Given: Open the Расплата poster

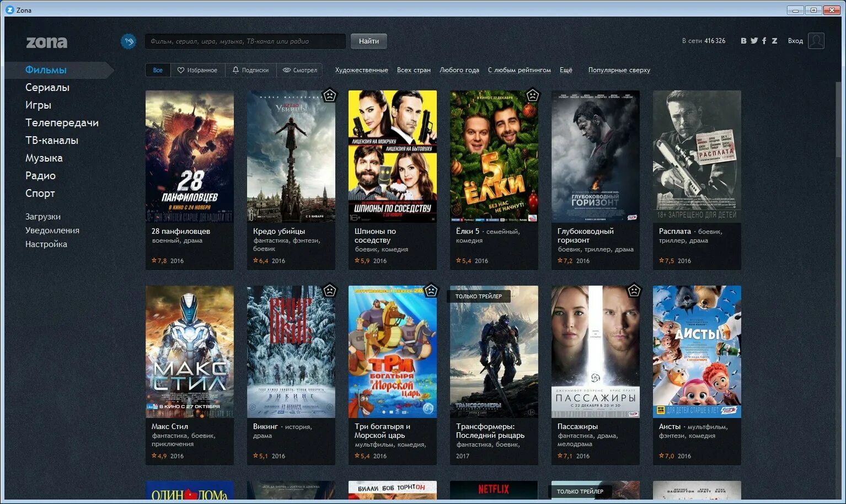Looking at the screenshot, I should click(697, 157).
